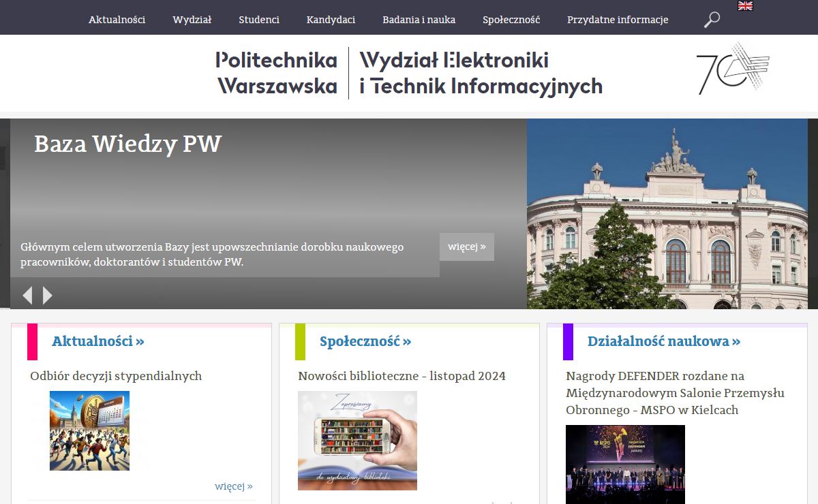Click the Politechnika Warszawska logo

pyautogui.click(x=277, y=73)
